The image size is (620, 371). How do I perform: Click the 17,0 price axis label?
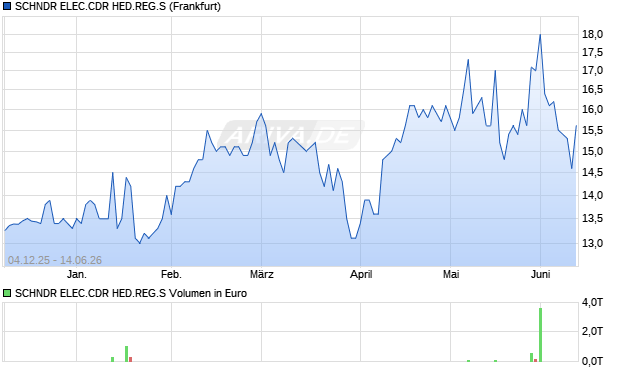tap(592, 70)
